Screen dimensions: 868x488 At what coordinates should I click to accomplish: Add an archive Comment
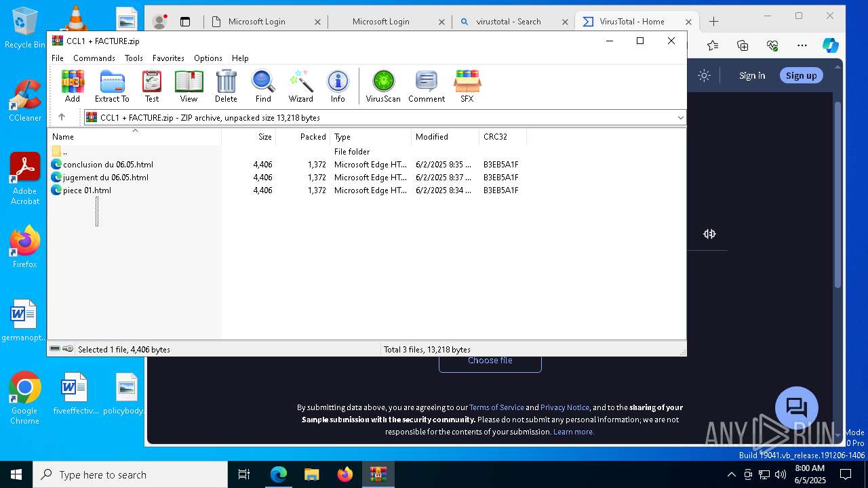(x=427, y=86)
